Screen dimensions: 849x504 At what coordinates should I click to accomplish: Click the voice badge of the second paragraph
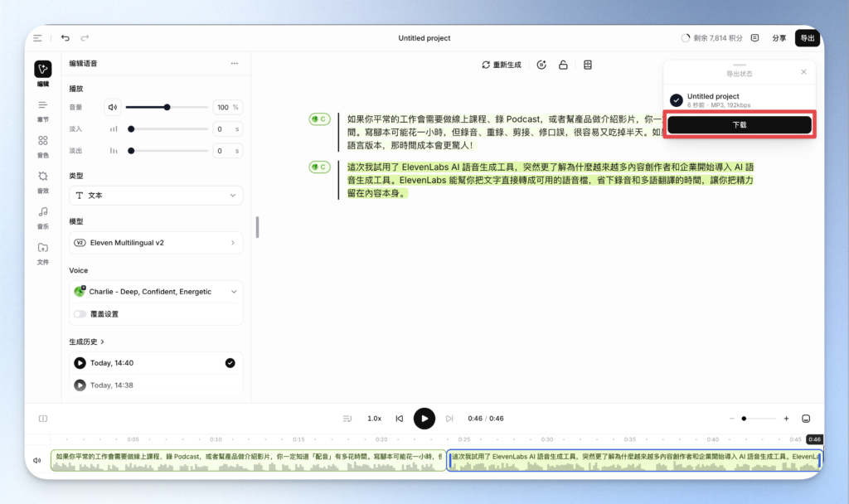click(x=319, y=167)
